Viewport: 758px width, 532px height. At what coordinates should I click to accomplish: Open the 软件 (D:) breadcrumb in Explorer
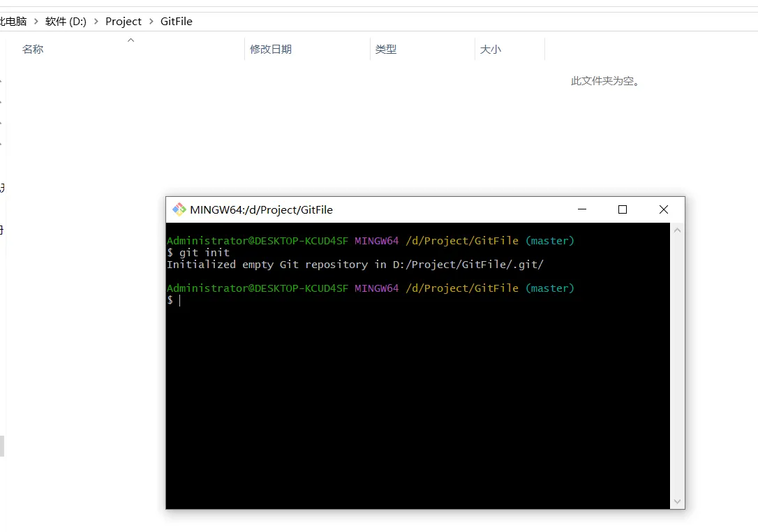pyautogui.click(x=66, y=21)
